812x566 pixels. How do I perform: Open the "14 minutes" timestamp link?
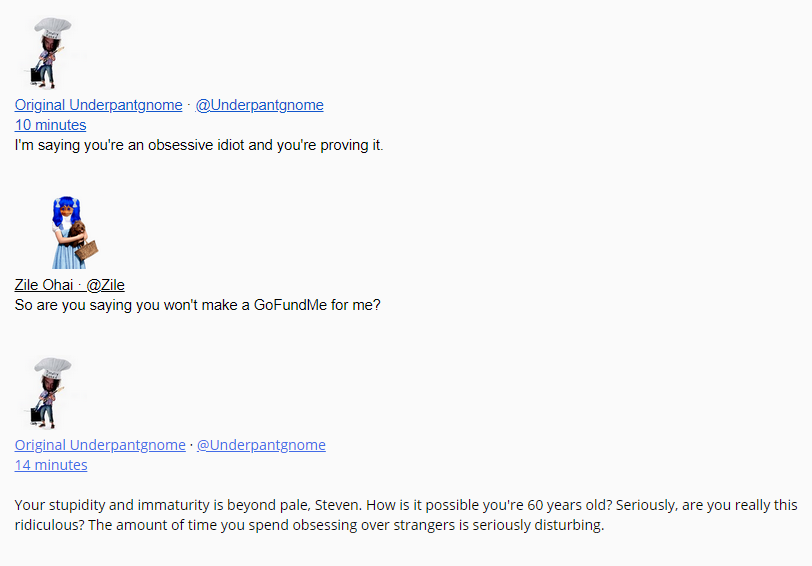point(51,465)
